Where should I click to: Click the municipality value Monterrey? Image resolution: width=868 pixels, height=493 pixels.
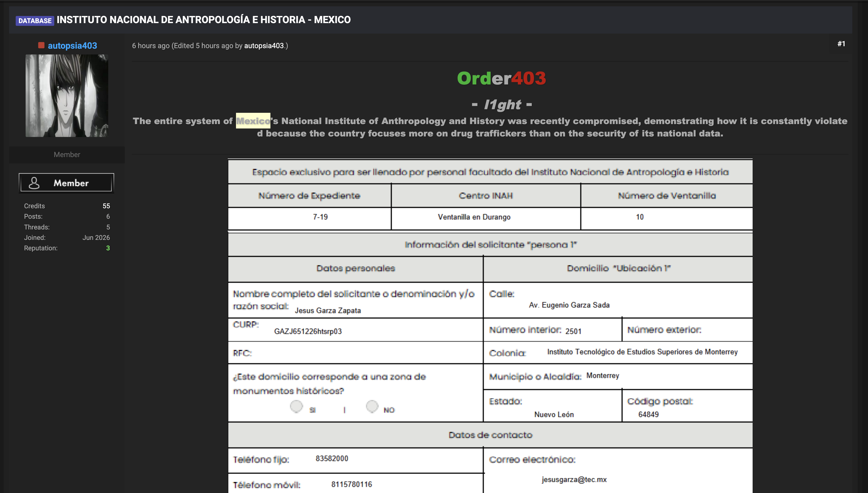603,376
